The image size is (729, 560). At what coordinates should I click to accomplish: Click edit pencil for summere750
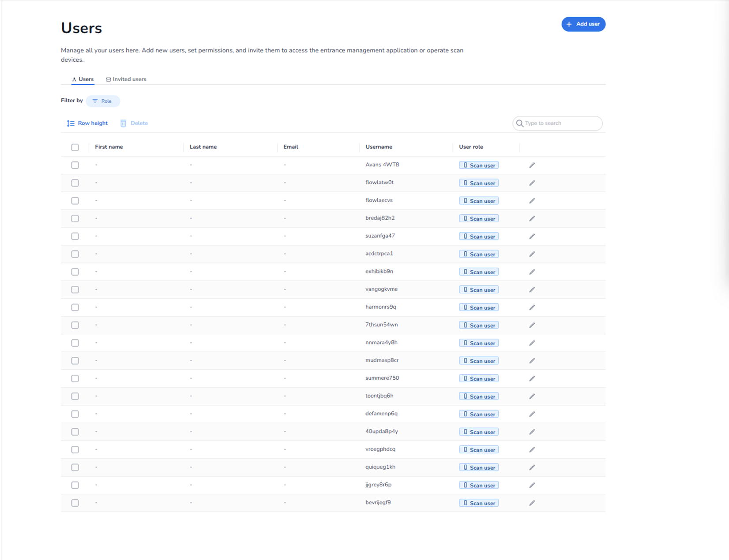(532, 379)
